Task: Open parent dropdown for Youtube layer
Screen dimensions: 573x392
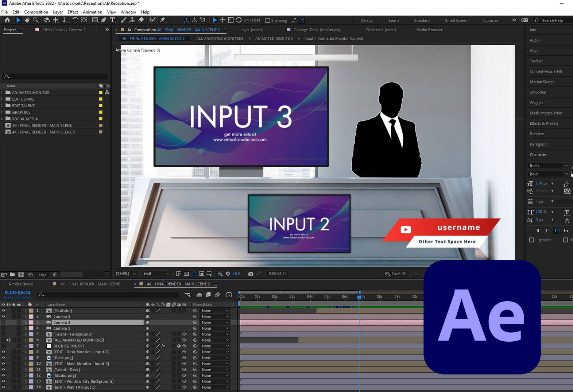Action: tap(215, 311)
